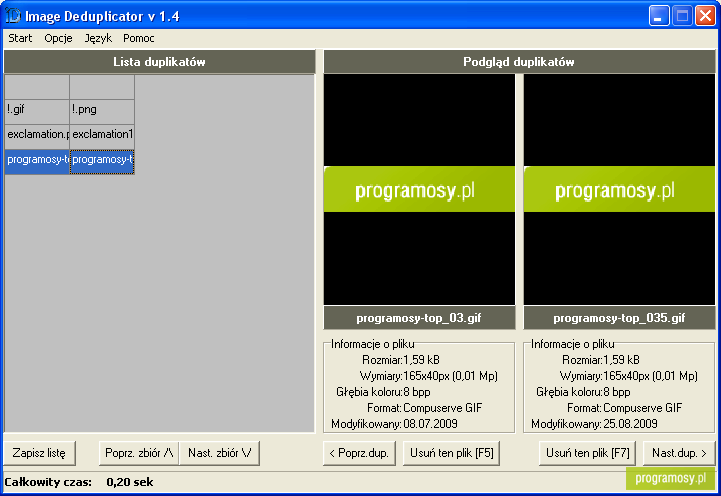Image resolution: width=721 pixels, height=496 pixels.
Task: Click the Zapisz listę button
Action: (x=39, y=453)
